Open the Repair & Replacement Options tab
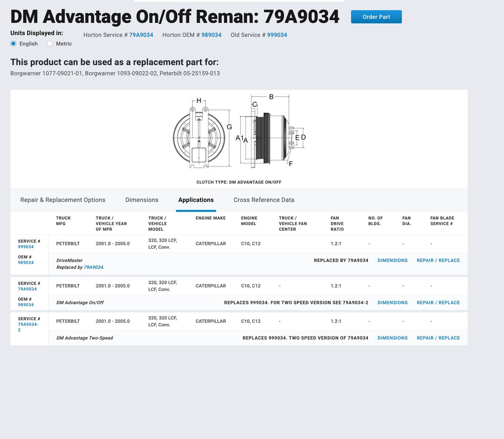The width and height of the screenshot is (504, 439). coord(63,200)
